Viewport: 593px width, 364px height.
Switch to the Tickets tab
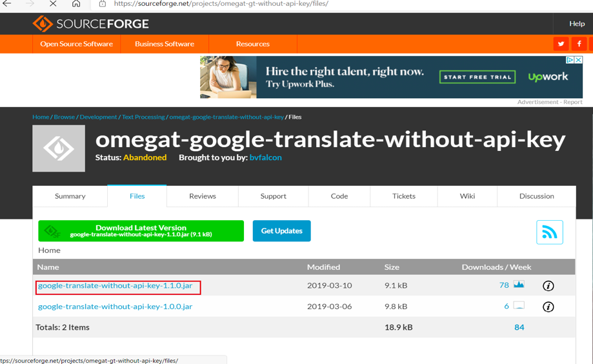[403, 196]
